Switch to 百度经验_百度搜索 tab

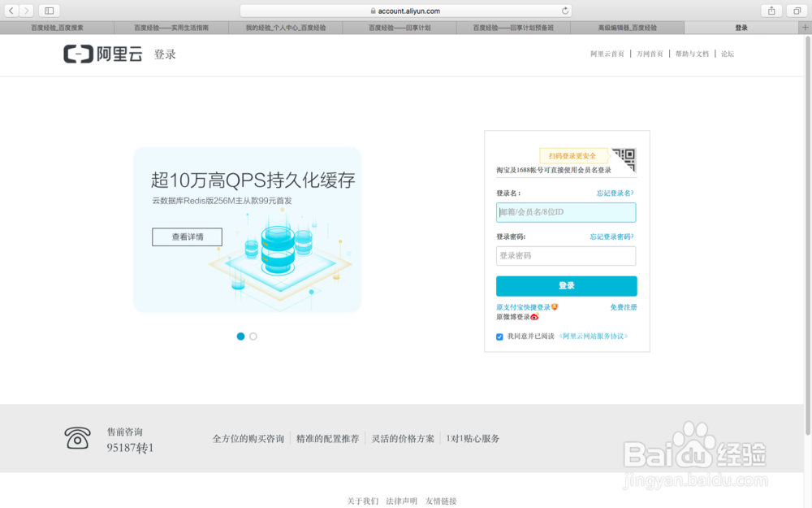click(x=57, y=28)
